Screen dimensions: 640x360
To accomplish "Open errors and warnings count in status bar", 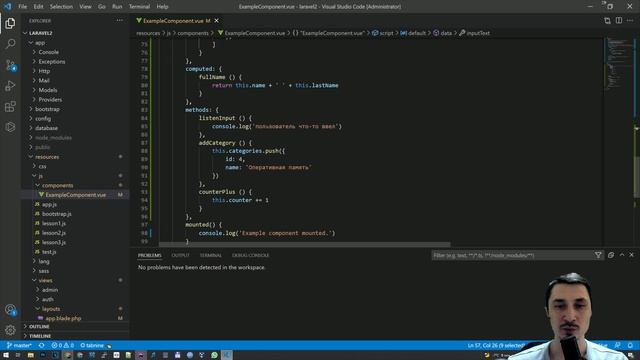I will pyautogui.click(x=62, y=345).
